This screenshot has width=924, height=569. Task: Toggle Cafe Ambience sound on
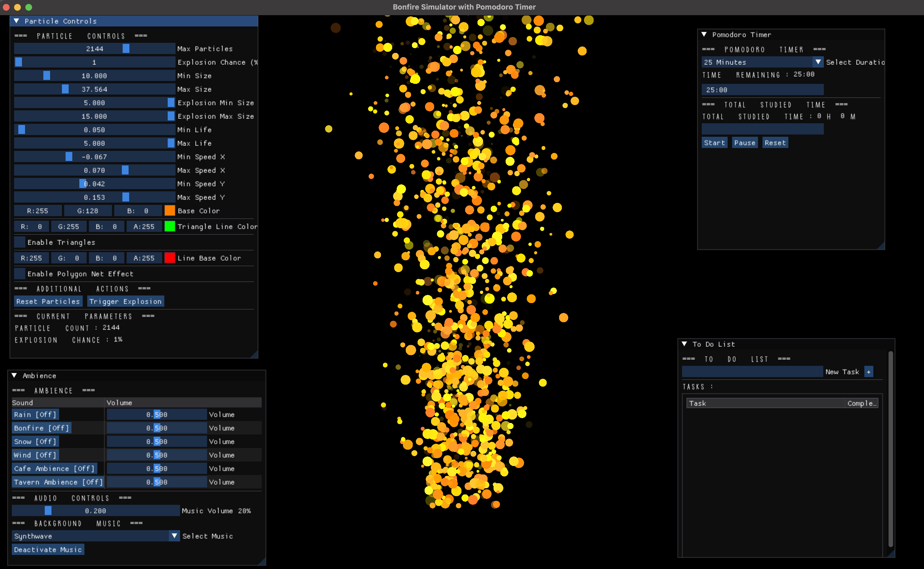pos(55,469)
